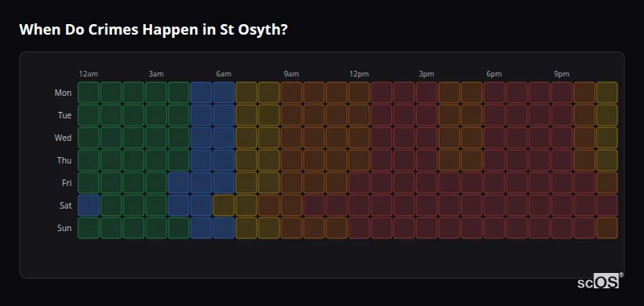Click the 3am hour label

tap(156, 74)
